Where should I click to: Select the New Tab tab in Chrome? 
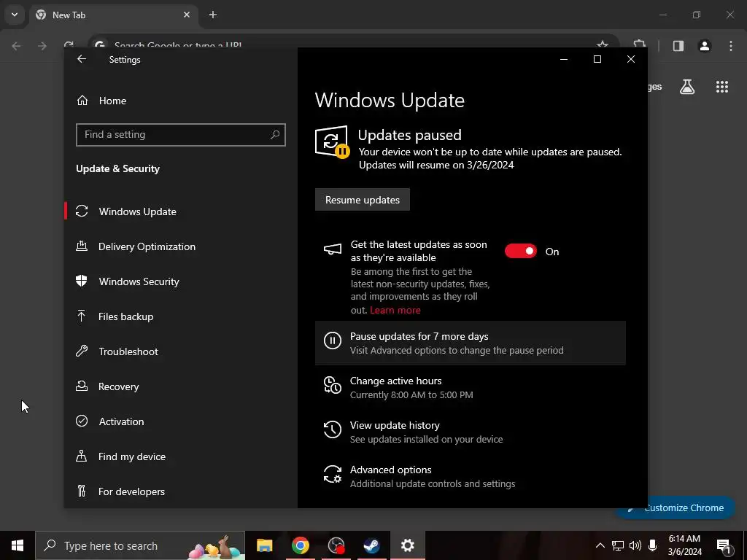115,15
